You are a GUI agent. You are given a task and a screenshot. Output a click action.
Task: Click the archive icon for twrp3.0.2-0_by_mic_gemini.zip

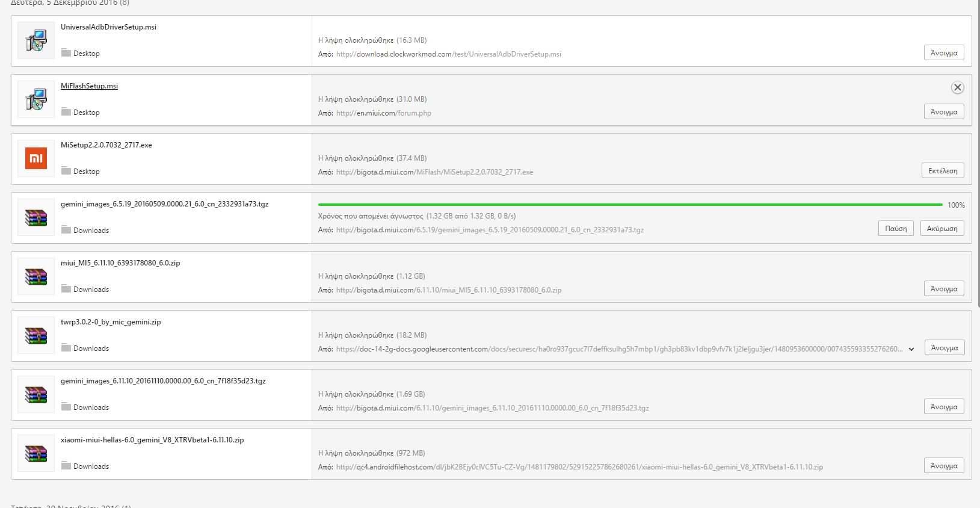click(x=36, y=336)
